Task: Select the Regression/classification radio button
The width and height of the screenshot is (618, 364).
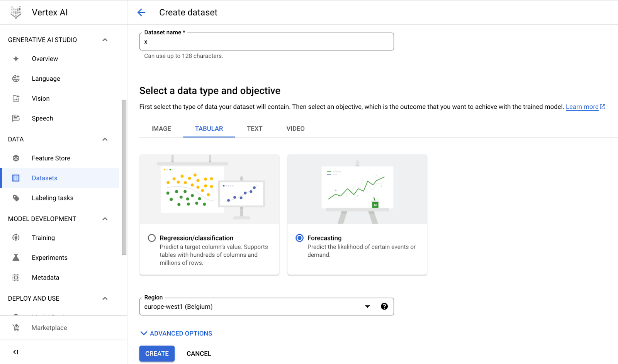Action: tap(151, 238)
